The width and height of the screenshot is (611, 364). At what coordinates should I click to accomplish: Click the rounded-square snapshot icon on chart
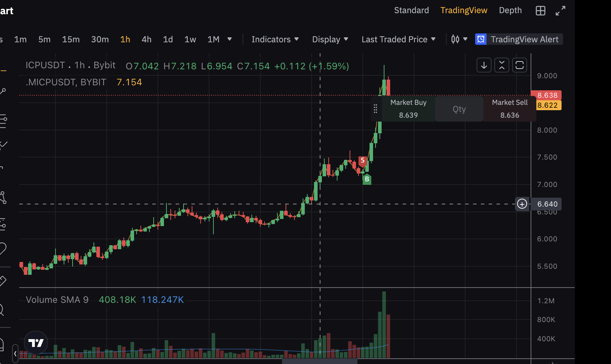coord(519,65)
